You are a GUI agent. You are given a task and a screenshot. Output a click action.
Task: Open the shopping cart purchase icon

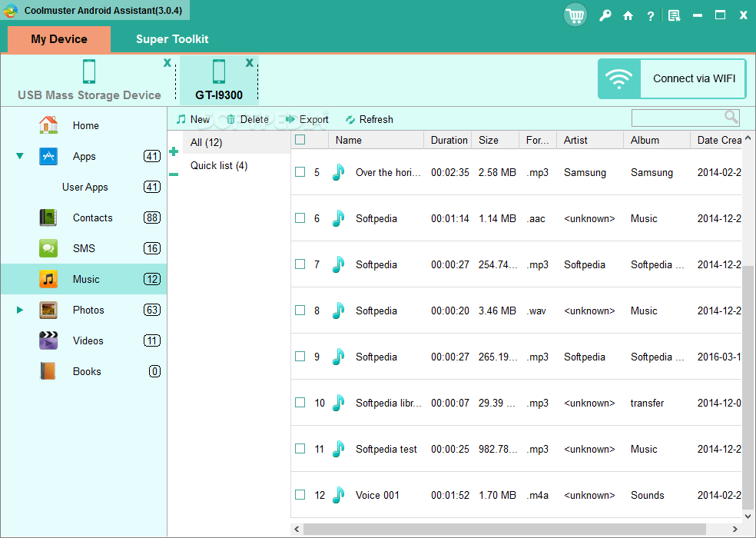575,15
